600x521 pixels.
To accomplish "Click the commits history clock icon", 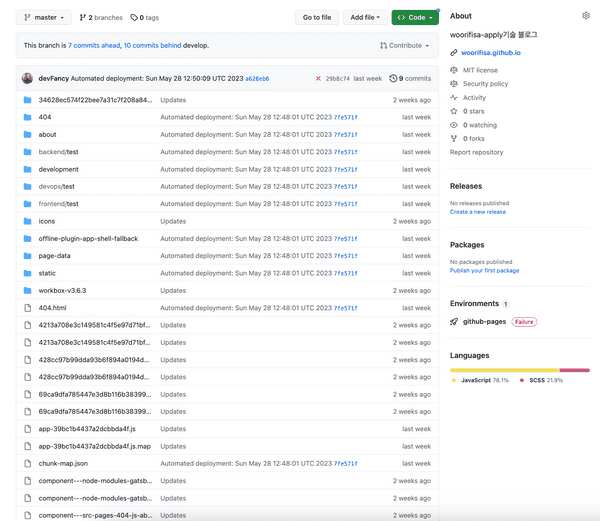I will pos(394,78).
